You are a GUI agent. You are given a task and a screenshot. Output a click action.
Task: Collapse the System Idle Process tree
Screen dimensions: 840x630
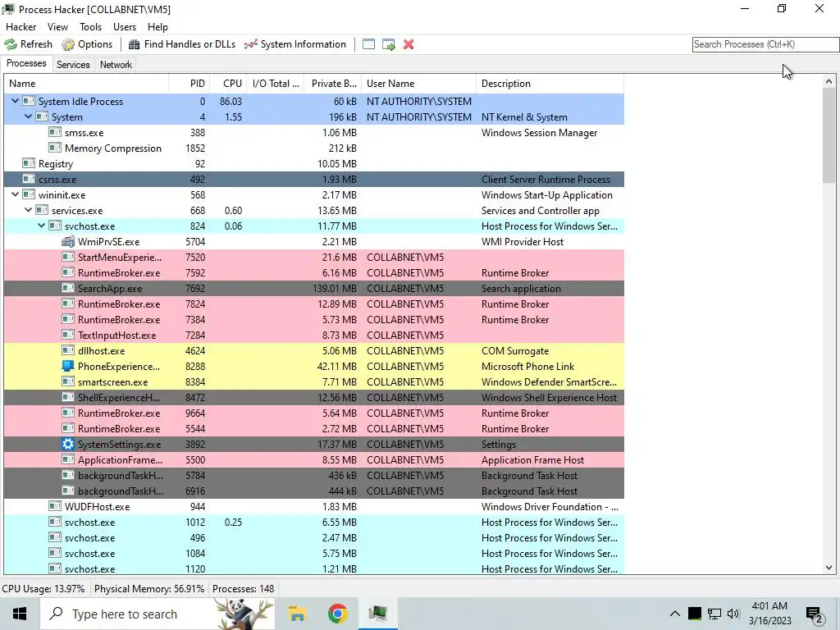click(15, 101)
